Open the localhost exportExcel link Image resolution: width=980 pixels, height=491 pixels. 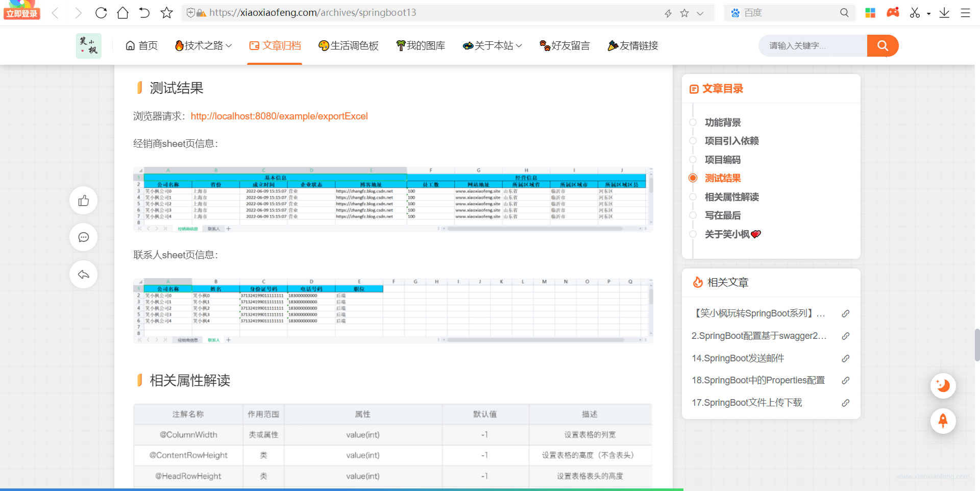click(x=279, y=116)
